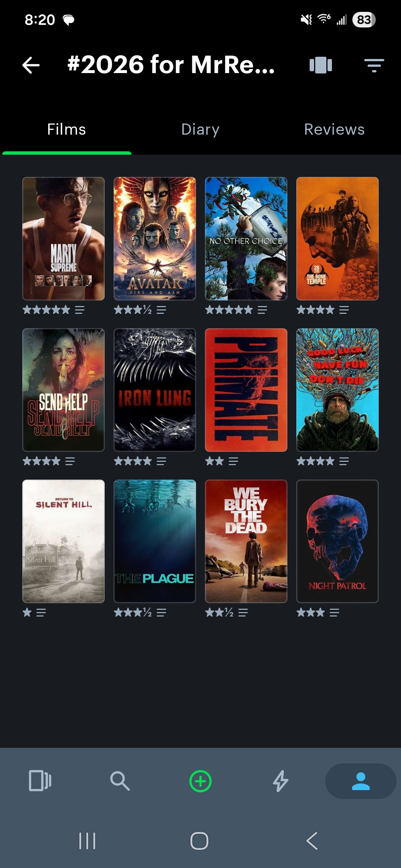
Task: Open the review icon under Primate
Action: [233, 461]
